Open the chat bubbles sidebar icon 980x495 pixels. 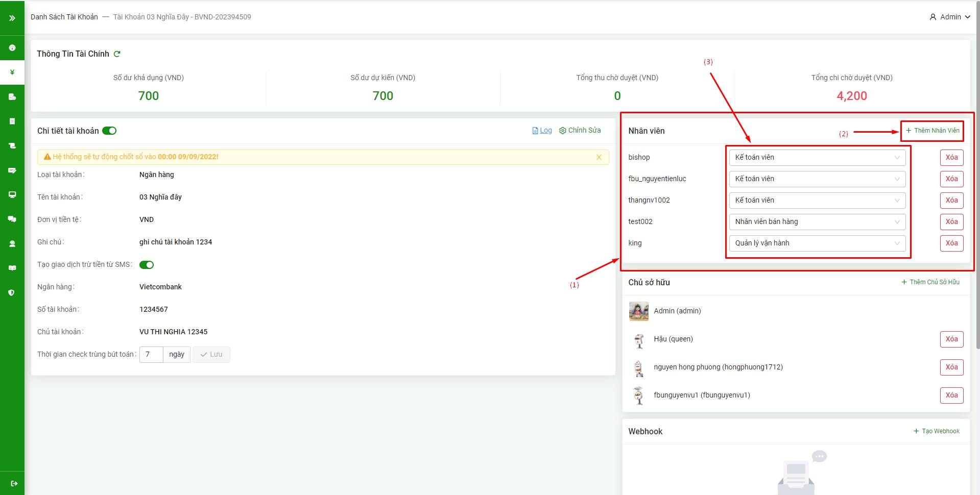click(x=12, y=219)
